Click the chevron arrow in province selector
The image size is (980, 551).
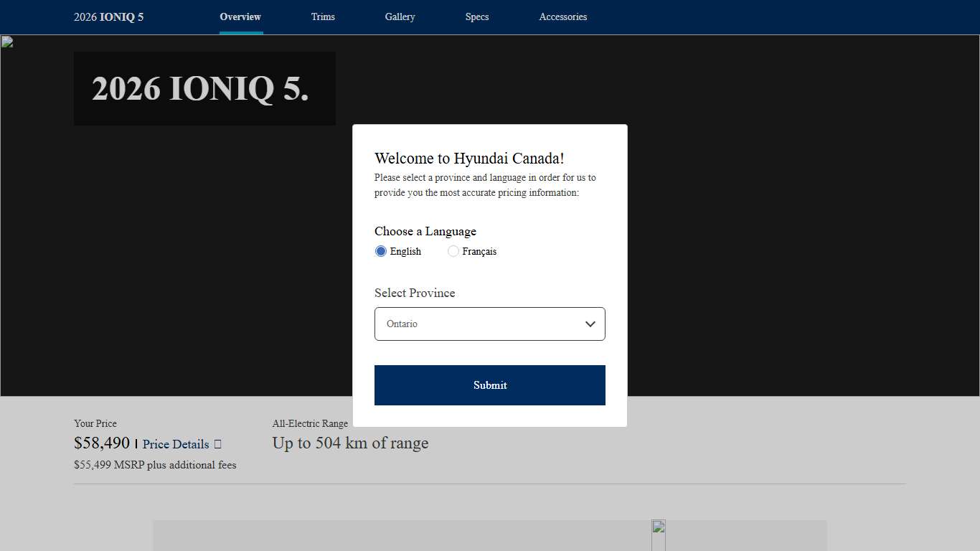coord(590,324)
